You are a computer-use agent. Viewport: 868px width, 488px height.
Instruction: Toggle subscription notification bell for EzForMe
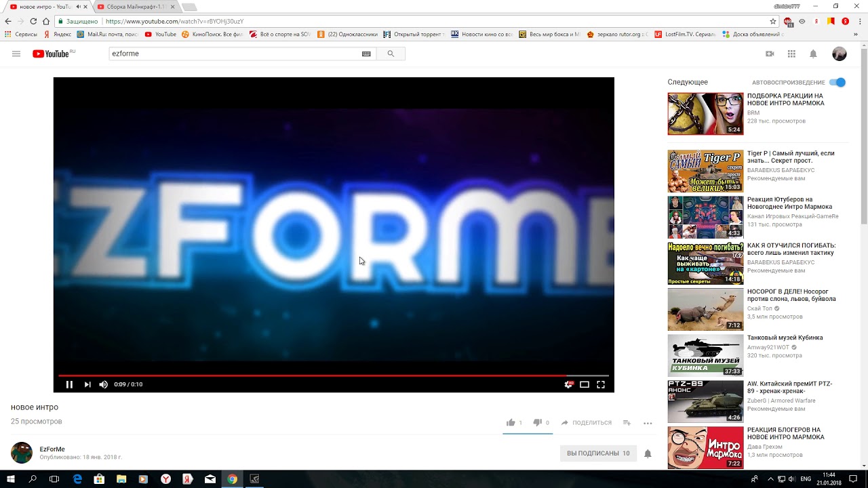[648, 453]
